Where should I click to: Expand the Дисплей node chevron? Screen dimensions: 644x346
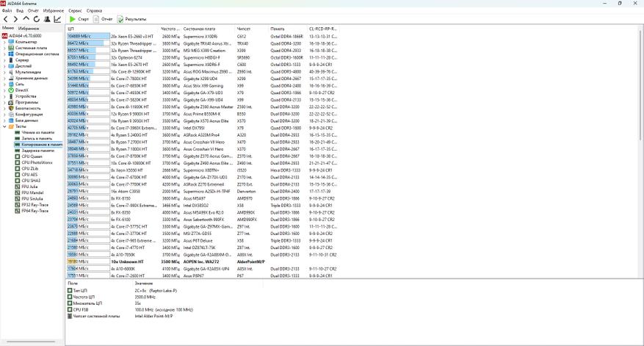click(x=4, y=66)
